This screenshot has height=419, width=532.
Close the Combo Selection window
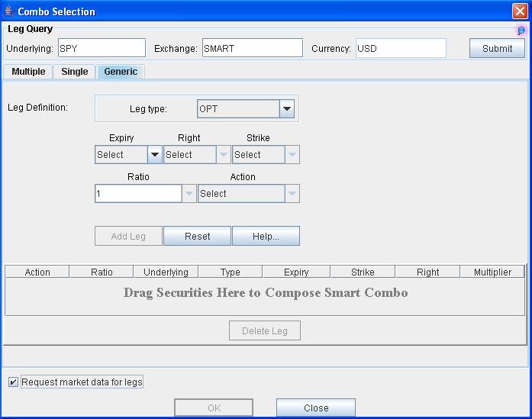click(520, 11)
